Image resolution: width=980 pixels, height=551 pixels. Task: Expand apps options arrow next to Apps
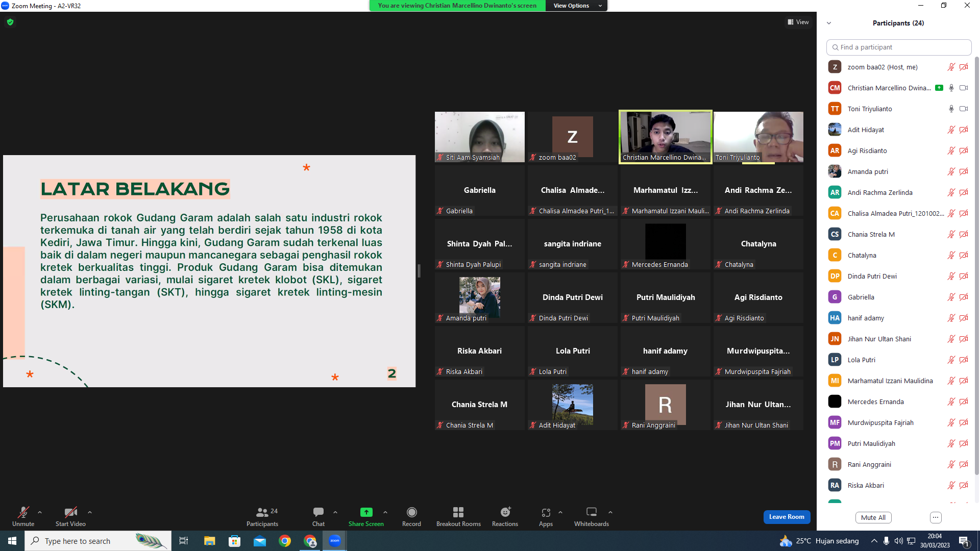tap(560, 512)
